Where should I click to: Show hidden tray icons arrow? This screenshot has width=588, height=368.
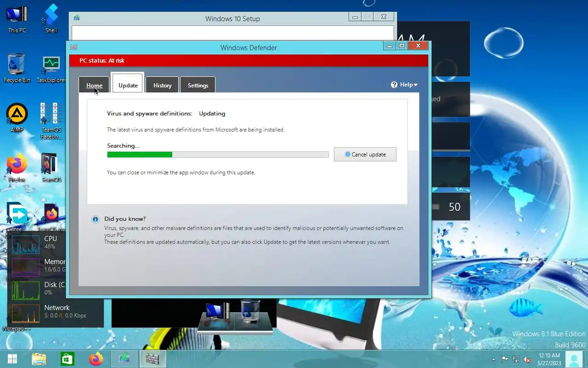pyautogui.click(x=494, y=359)
